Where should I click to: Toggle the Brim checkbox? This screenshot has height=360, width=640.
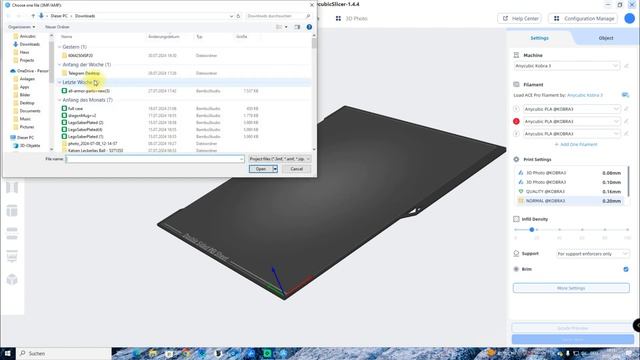click(x=626, y=269)
